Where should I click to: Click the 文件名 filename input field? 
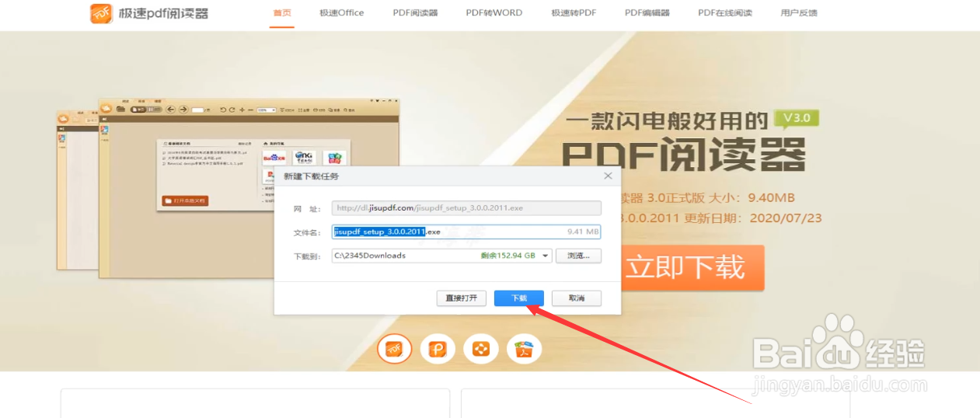[x=466, y=232]
